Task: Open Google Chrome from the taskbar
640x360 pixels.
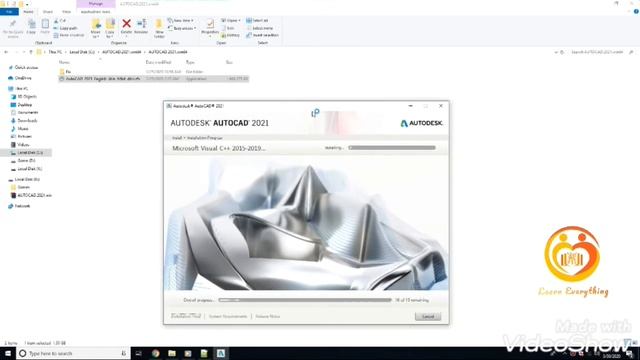Action: (x=156, y=353)
